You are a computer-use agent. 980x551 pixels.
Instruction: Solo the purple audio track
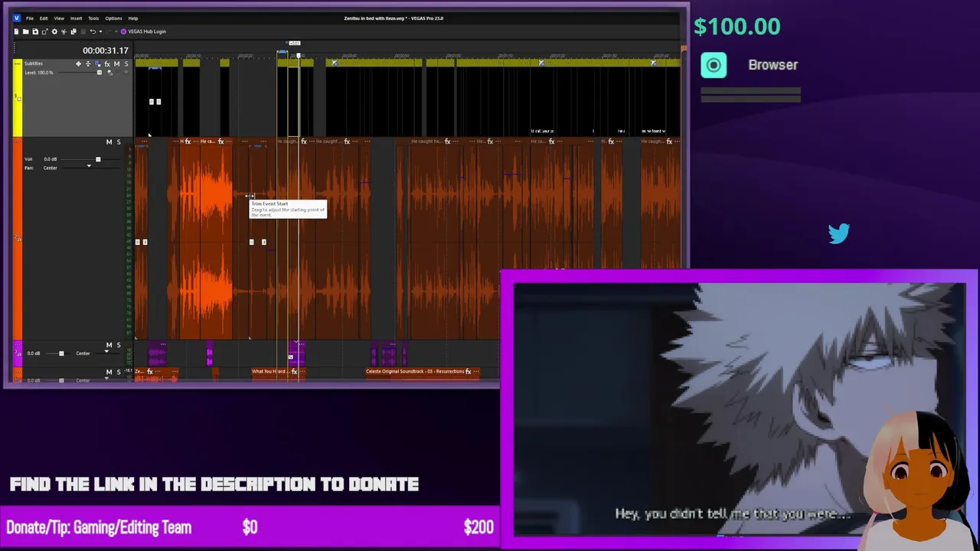118,345
